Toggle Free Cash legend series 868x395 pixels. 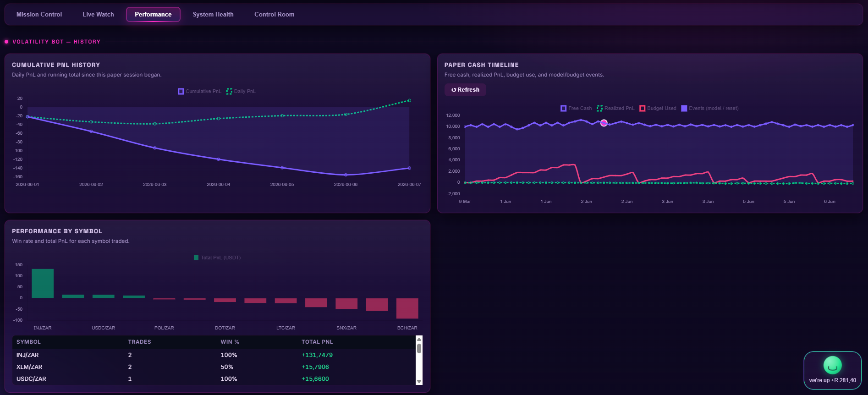[x=576, y=108]
